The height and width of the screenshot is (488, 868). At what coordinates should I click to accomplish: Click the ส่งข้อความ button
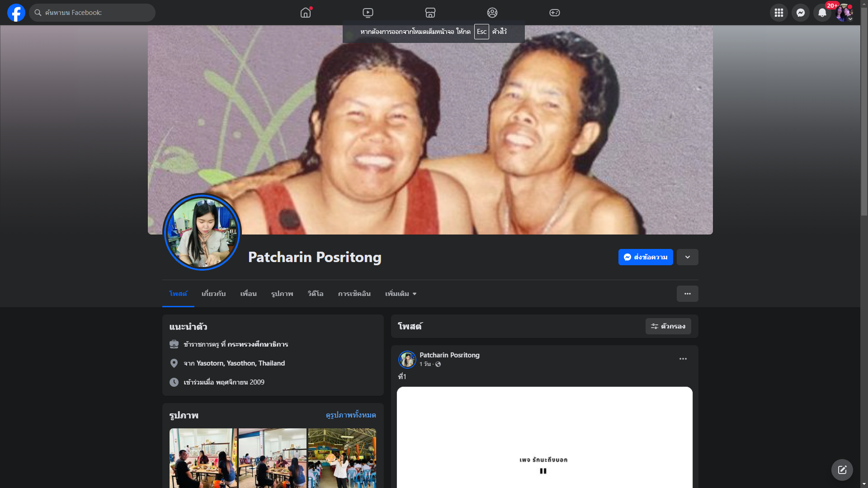click(645, 257)
